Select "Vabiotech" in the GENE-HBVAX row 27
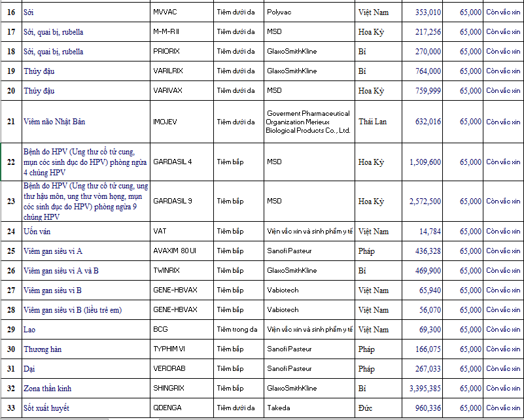524x420 pixels. coord(309,290)
